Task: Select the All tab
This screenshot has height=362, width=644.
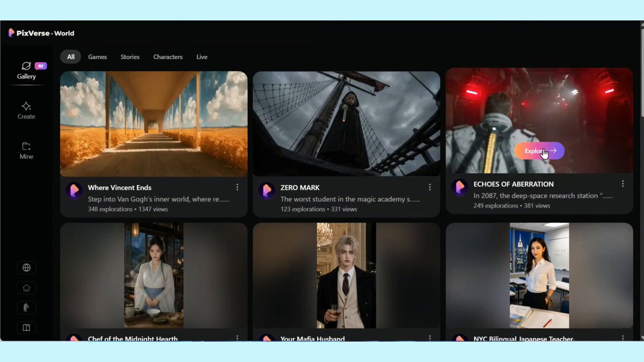Action: [71, 57]
